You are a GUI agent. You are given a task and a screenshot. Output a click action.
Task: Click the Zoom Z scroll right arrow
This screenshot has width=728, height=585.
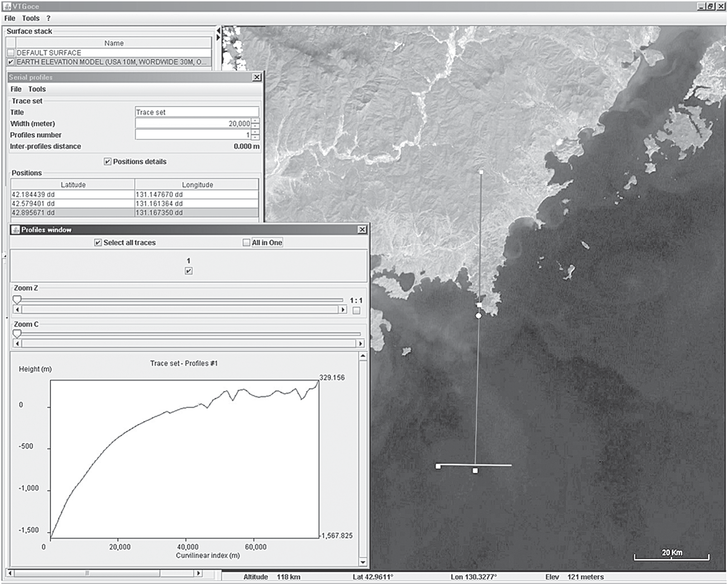[343, 309]
